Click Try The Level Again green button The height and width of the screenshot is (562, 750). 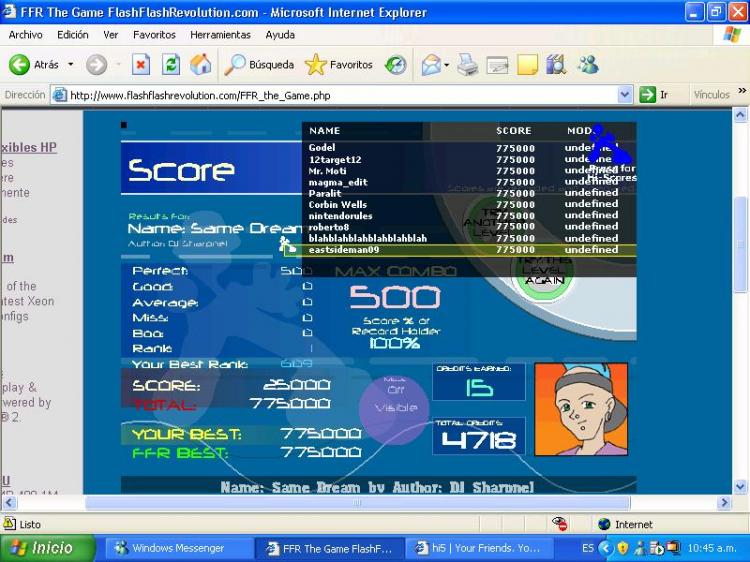click(544, 272)
